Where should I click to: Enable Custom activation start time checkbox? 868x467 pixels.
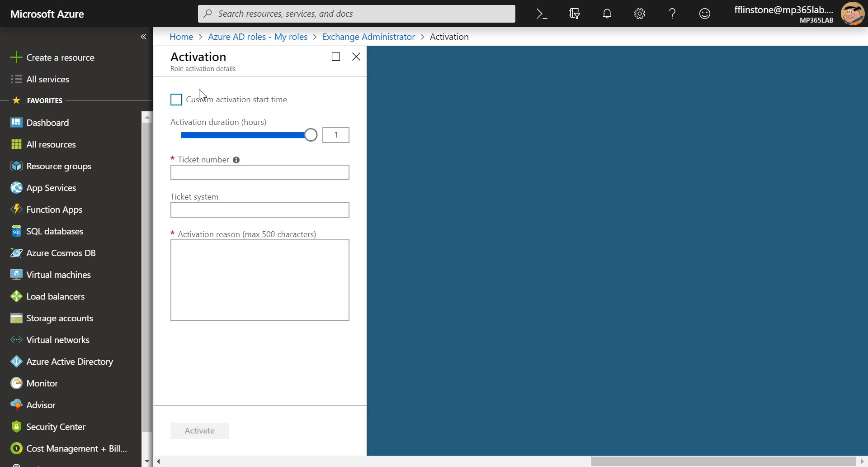(x=176, y=100)
